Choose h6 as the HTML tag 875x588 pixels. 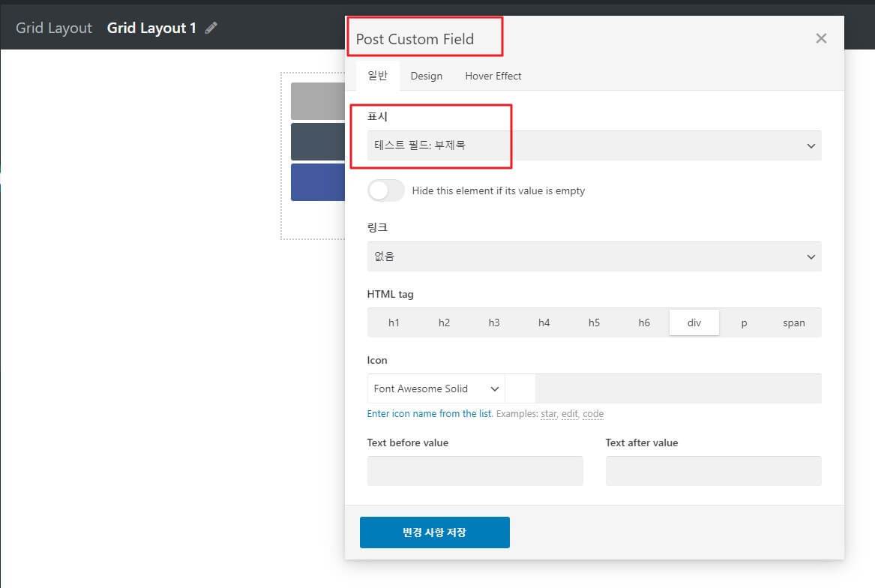pyautogui.click(x=644, y=322)
